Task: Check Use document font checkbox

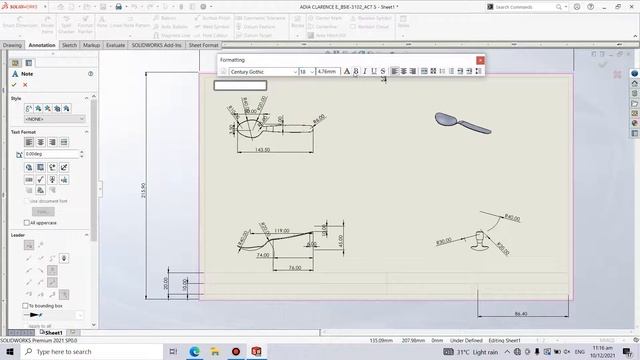Action: 27,201
